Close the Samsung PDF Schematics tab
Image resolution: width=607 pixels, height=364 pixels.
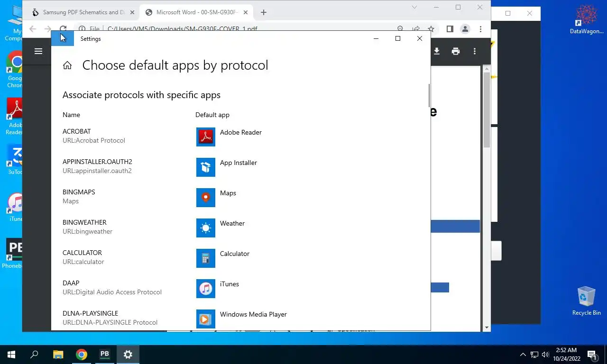132,12
